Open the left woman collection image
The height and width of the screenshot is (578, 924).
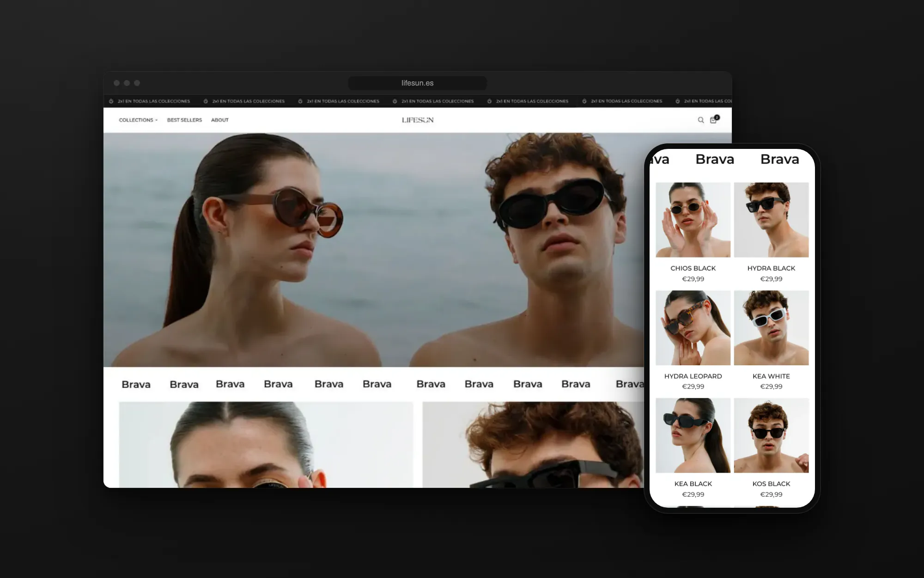[266, 445]
